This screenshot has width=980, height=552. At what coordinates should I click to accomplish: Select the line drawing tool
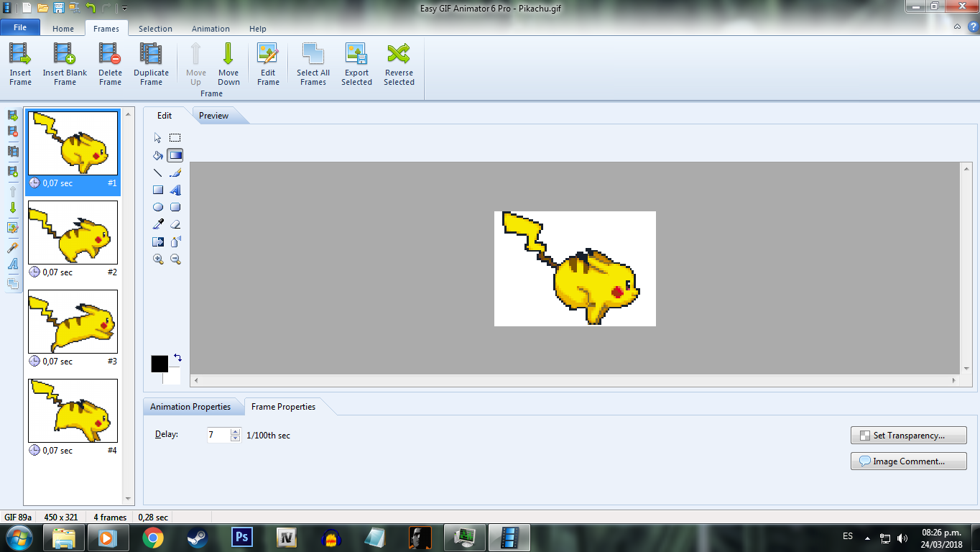tap(158, 172)
